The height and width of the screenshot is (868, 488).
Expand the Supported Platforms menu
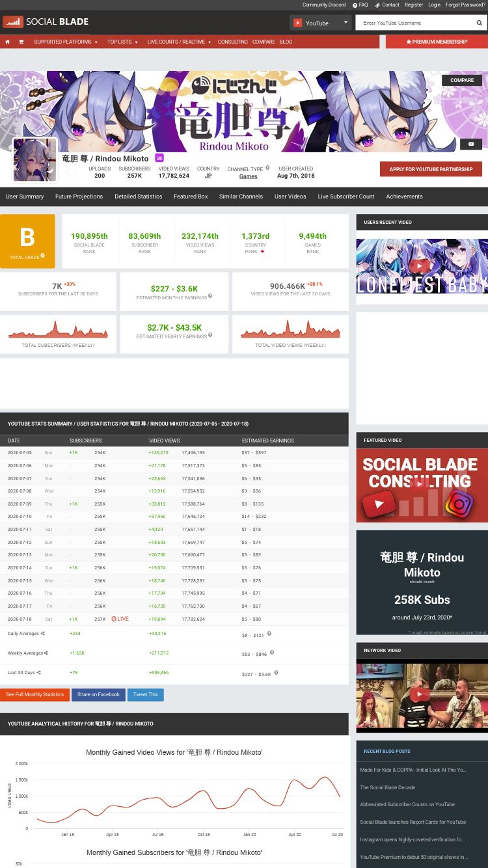pos(66,42)
